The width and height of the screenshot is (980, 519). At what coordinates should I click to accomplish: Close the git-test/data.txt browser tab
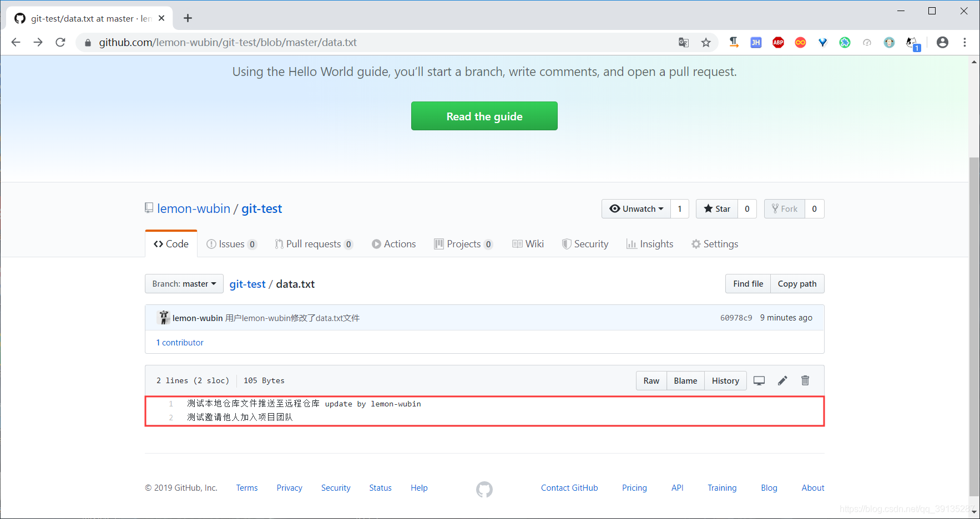[x=161, y=18]
